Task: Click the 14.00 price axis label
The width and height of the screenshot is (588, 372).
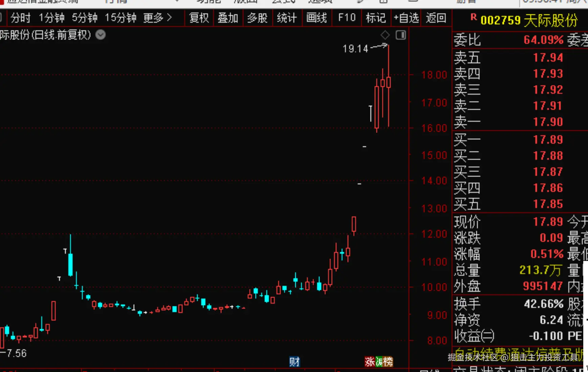Action: pos(434,181)
